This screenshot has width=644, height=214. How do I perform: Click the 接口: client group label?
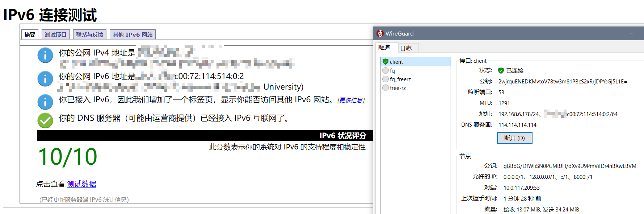click(x=473, y=61)
